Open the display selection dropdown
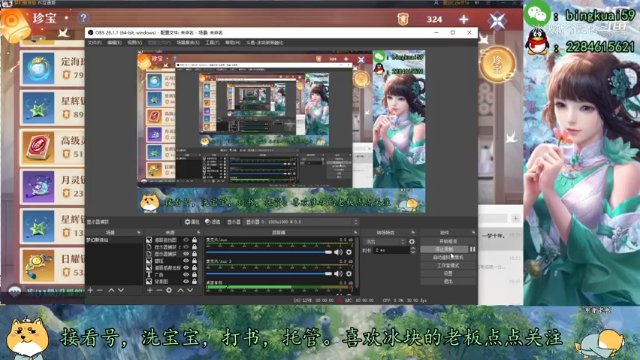 click(302, 222)
